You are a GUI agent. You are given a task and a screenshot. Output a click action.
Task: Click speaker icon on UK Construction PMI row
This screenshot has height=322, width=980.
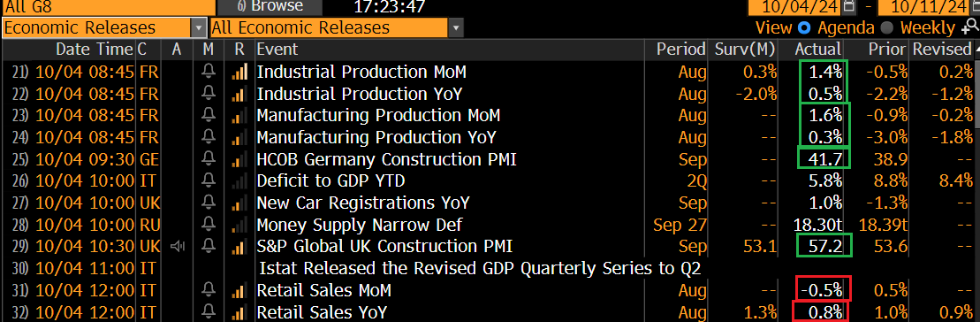click(177, 247)
